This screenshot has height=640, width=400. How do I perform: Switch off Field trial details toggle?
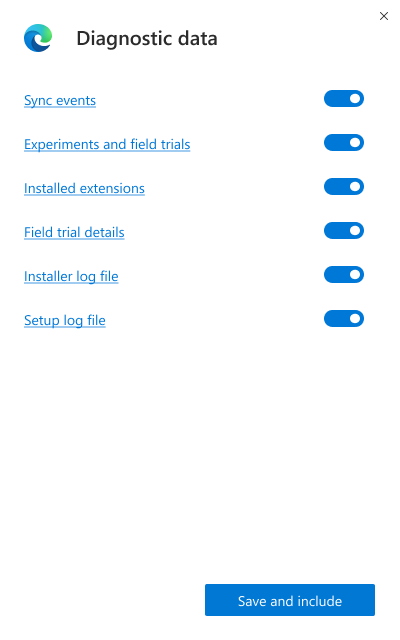344,231
